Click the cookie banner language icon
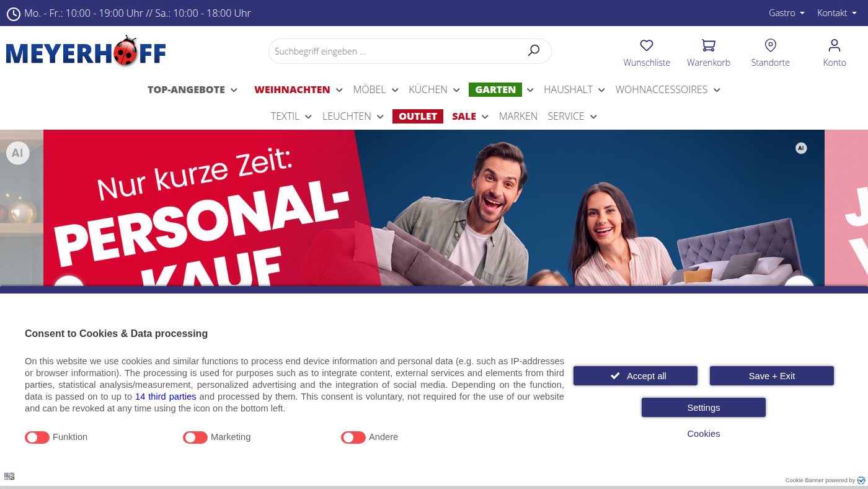 coord(9,476)
